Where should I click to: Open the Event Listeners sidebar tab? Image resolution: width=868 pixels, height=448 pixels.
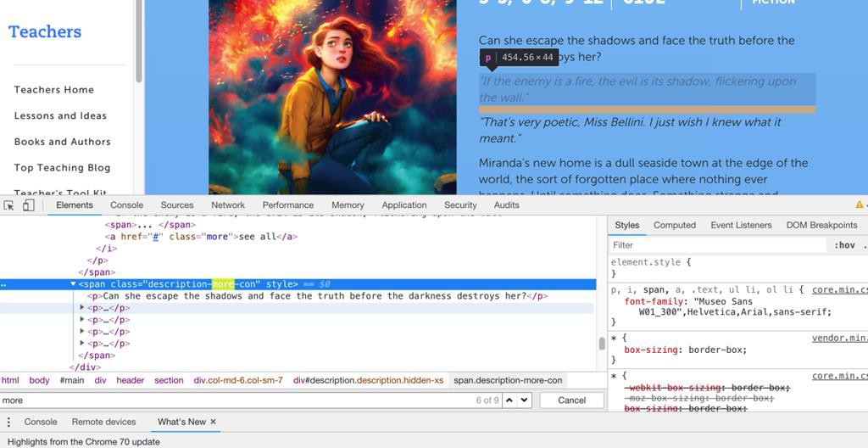coord(741,225)
